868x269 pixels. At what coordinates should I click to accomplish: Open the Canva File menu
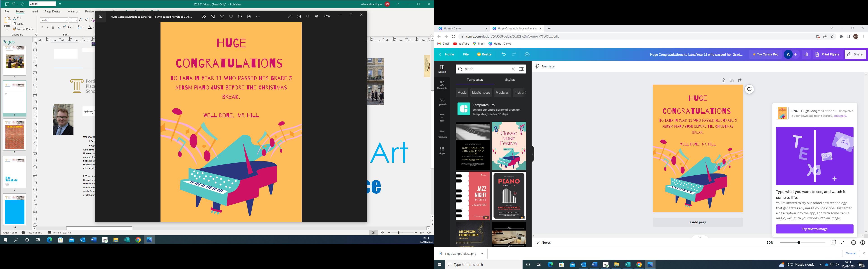pyautogui.click(x=466, y=54)
